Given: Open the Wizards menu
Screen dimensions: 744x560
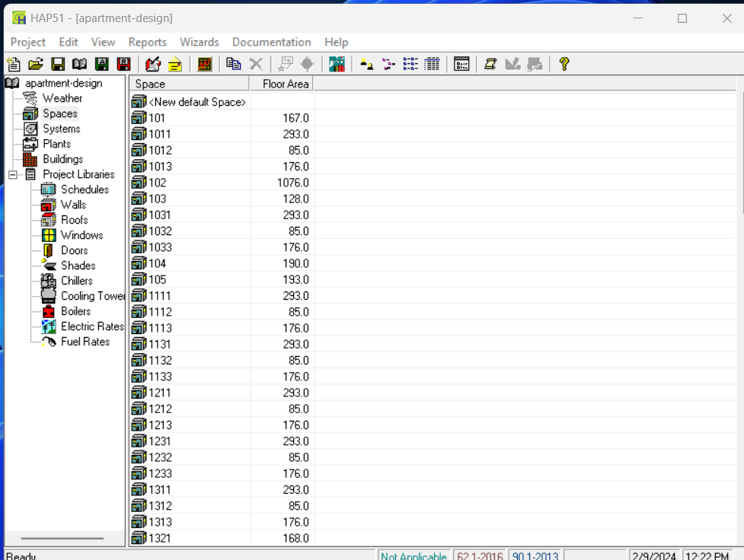Looking at the screenshot, I should coord(199,43).
